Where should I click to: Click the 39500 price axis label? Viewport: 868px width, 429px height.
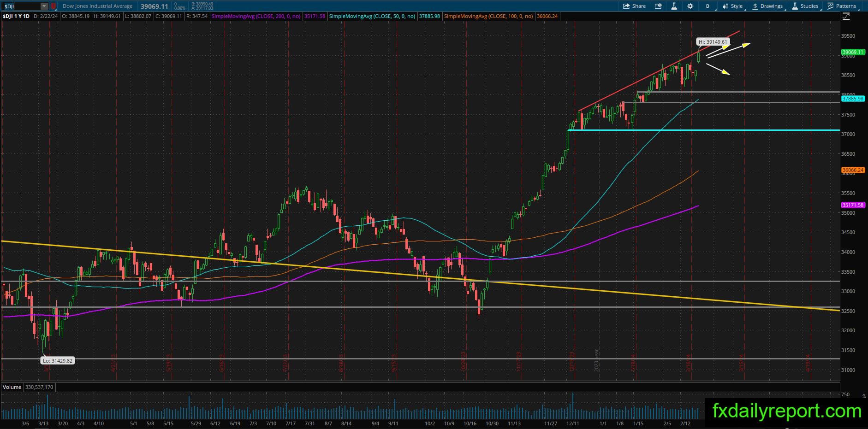tap(849, 36)
